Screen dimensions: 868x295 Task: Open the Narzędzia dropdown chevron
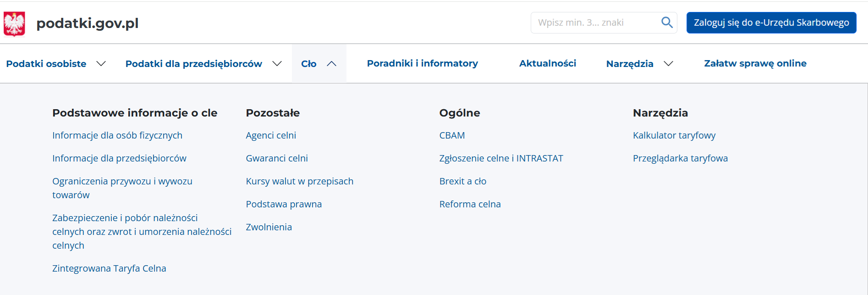click(668, 64)
